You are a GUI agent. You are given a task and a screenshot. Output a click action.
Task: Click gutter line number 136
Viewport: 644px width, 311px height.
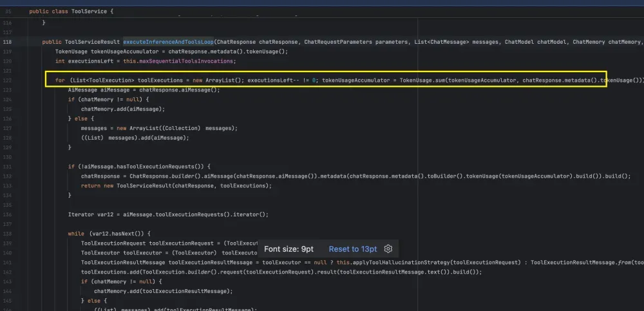[7, 214]
